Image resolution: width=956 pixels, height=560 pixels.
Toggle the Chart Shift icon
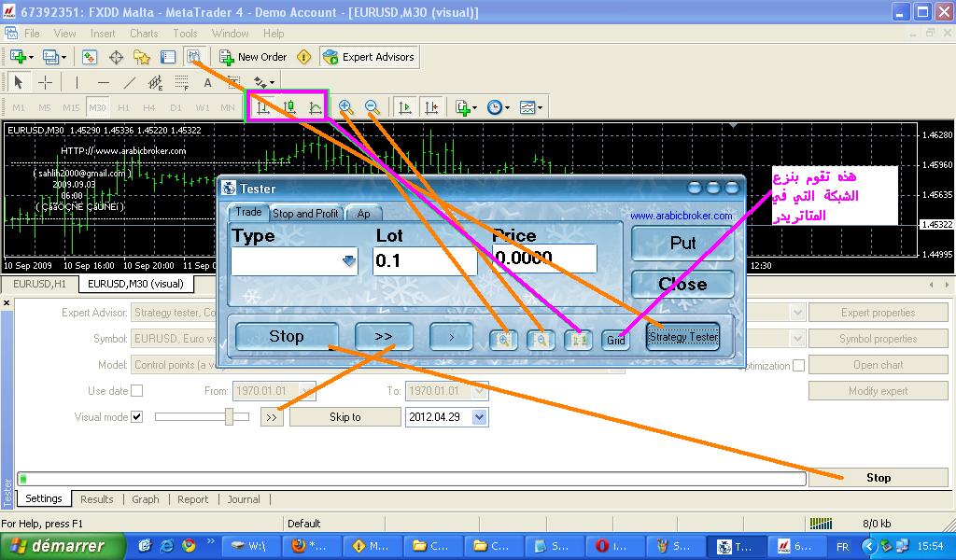[431, 108]
